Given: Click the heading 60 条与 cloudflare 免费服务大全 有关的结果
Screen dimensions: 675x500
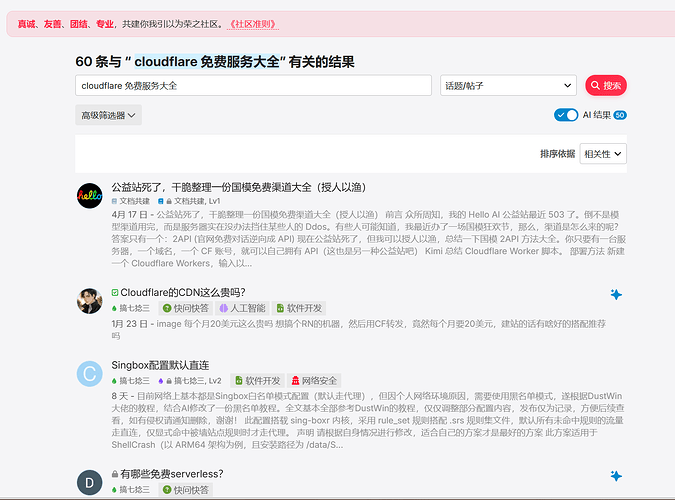Looking at the screenshot, I should click(215, 62).
